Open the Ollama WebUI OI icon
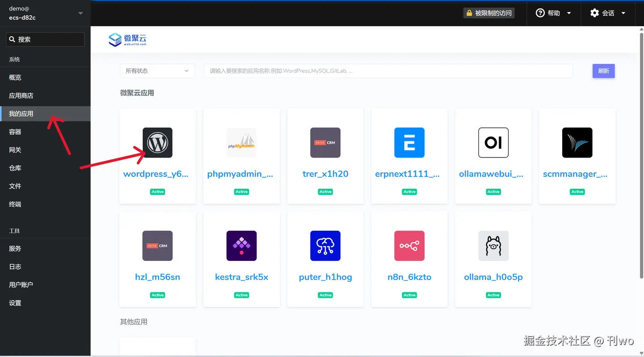 coord(493,143)
